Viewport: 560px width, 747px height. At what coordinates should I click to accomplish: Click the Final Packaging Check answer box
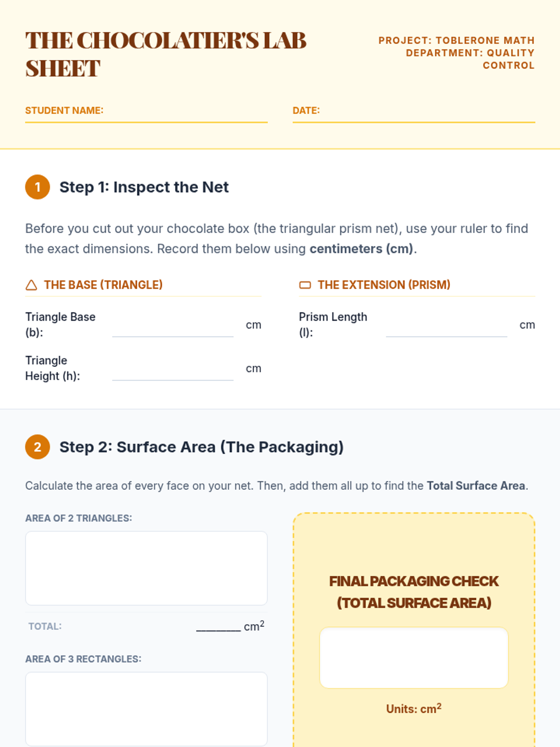point(414,658)
